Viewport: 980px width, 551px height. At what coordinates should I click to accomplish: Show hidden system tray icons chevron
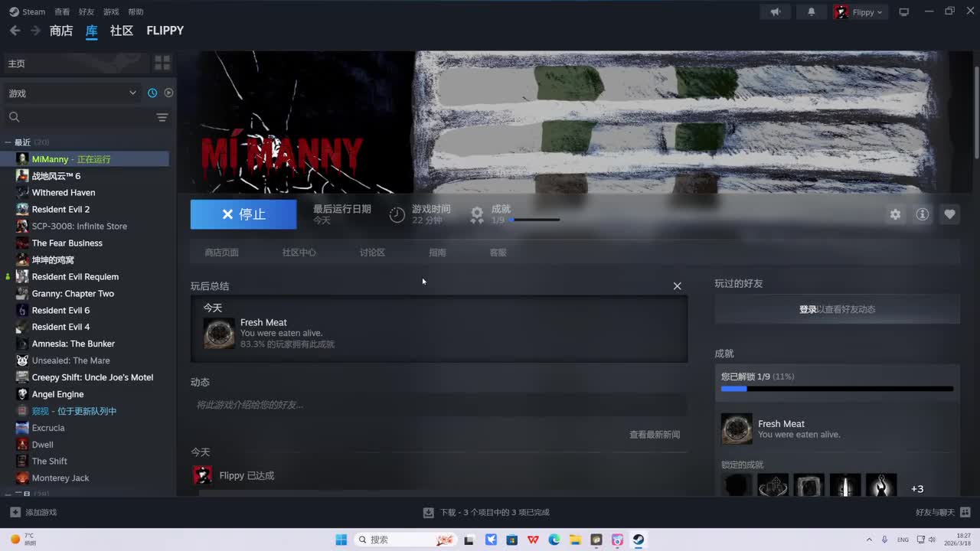(x=869, y=540)
